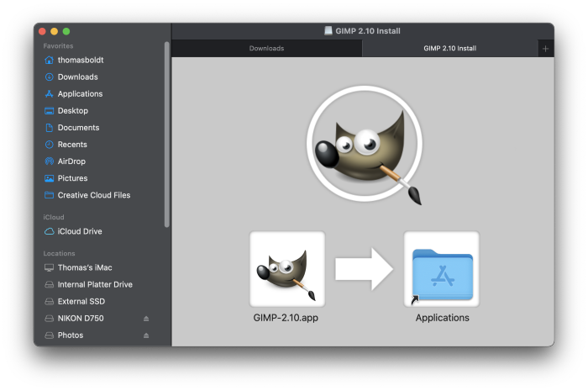Close the Finder window

pos(42,31)
